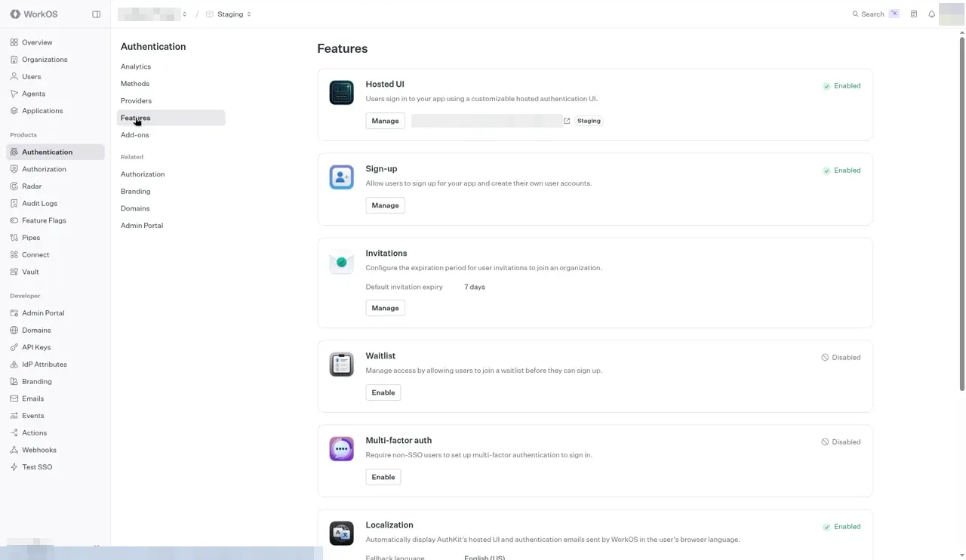Click Manage under Hosted UI
This screenshot has height=560, width=966.
pyautogui.click(x=385, y=121)
